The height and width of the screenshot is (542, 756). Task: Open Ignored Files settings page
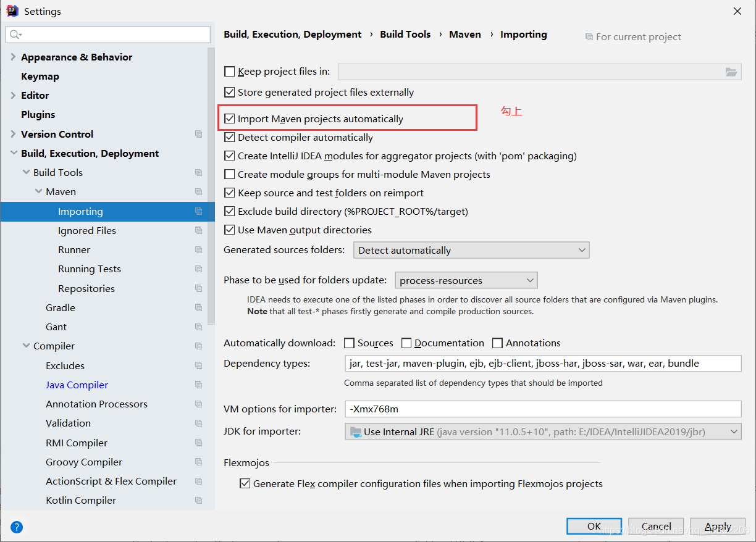point(87,230)
